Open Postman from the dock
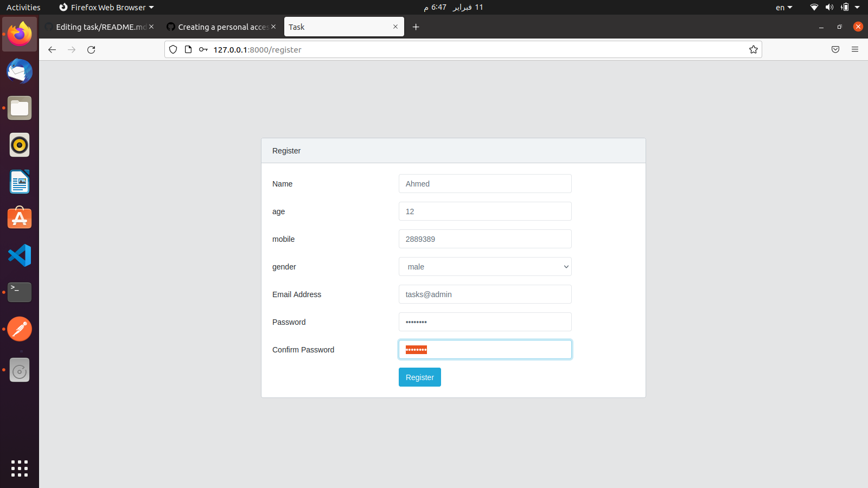The width and height of the screenshot is (868, 488). (20, 329)
